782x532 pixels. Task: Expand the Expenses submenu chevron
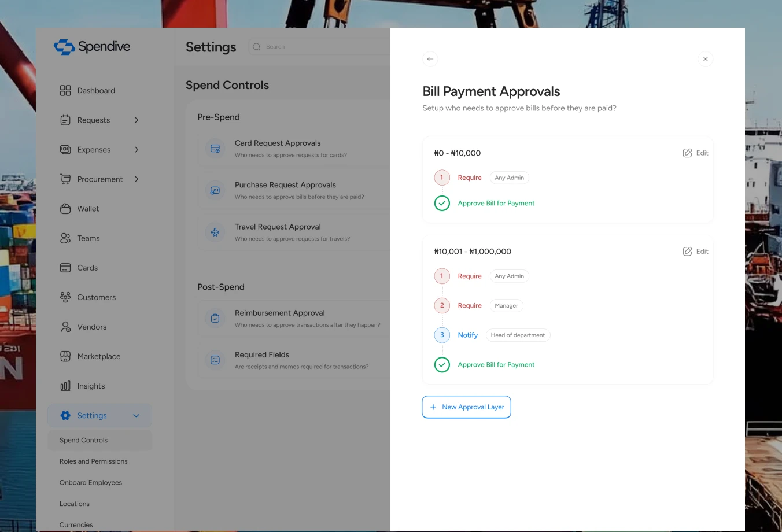(x=137, y=150)
